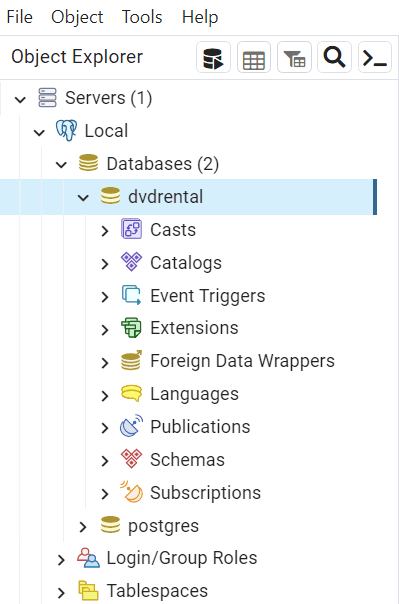The height and width of the screenshot is (604, 399).
Task: Click the View Data table icon
Action: coord(254,57)
